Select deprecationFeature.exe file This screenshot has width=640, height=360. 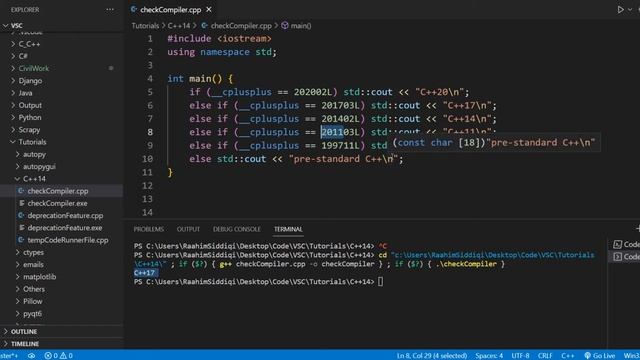[x=64, y=228]
